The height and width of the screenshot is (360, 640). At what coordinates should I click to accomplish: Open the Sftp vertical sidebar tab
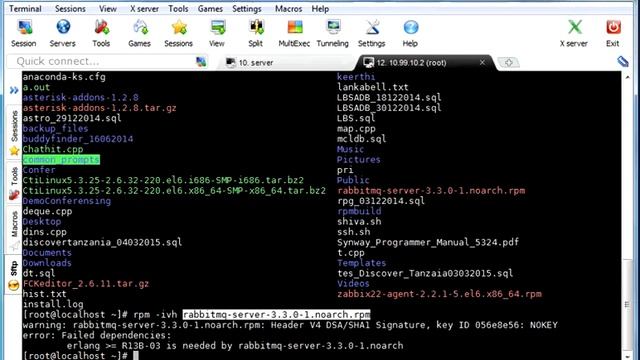coord(14,275)
